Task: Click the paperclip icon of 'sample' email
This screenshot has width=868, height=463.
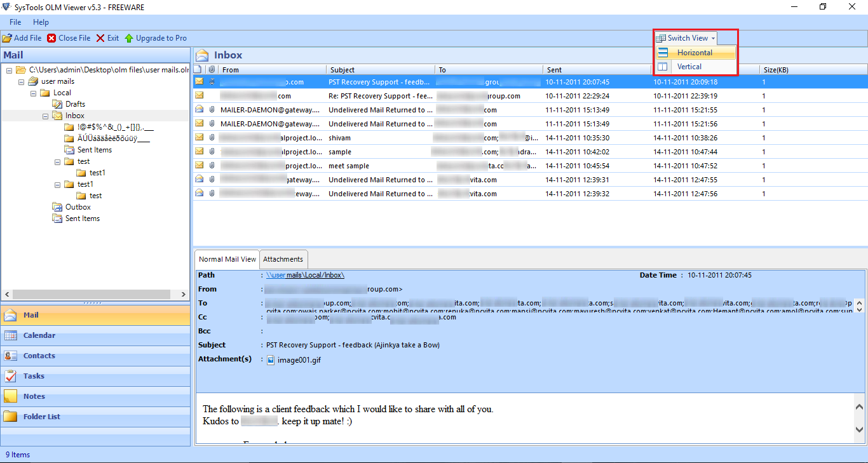Action: point(212,152)
